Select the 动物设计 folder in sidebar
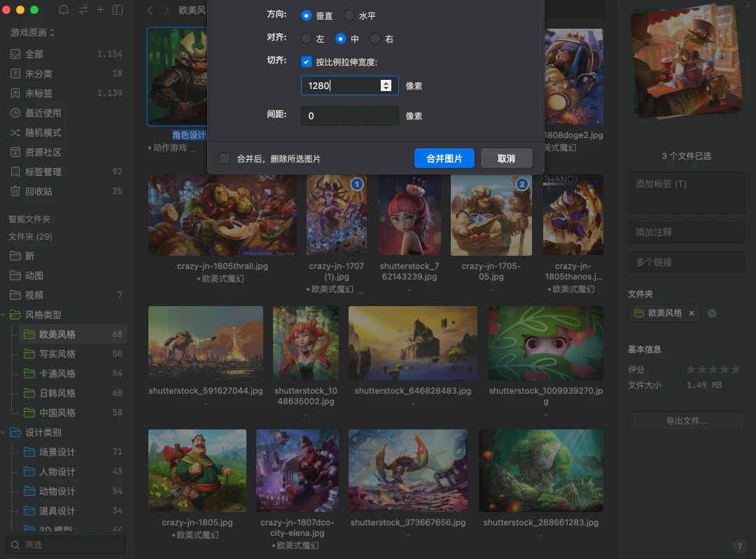756x559 pixels. [x=72, y=491]
